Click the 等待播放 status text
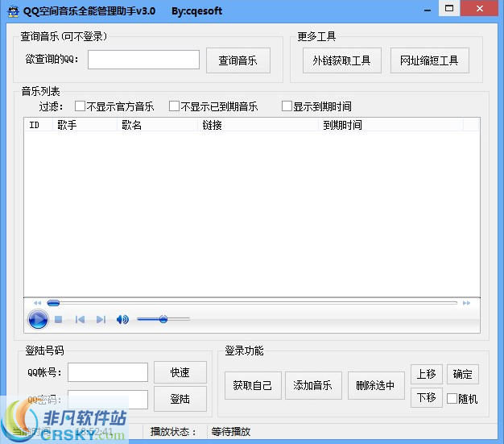 click(231, 432)
